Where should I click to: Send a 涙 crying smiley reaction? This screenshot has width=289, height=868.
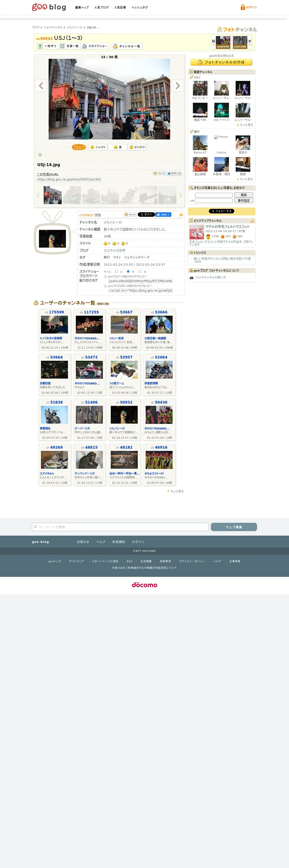tap(117, 147)
